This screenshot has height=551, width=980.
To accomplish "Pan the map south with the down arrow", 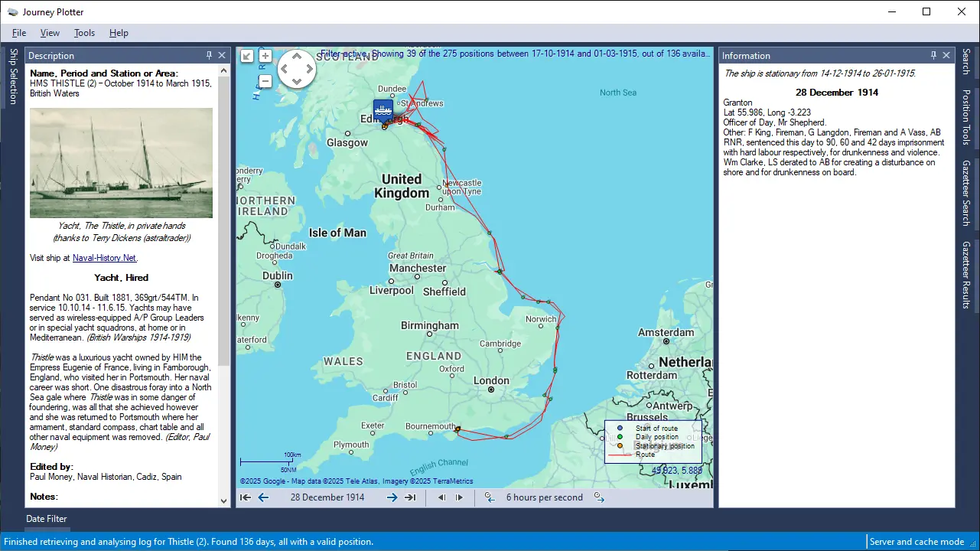I will point(296,82).
